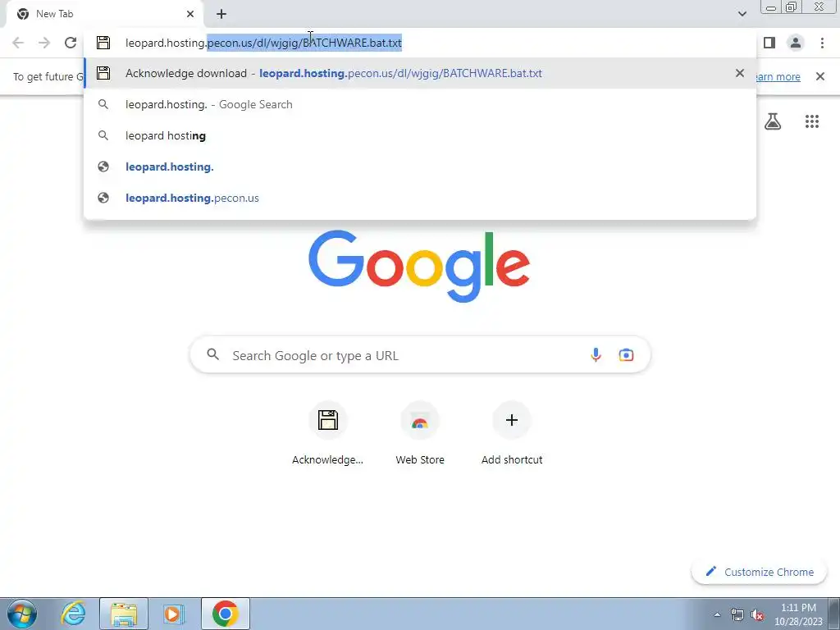Open the Acknowledge... shortcut tile

point(328,434)
